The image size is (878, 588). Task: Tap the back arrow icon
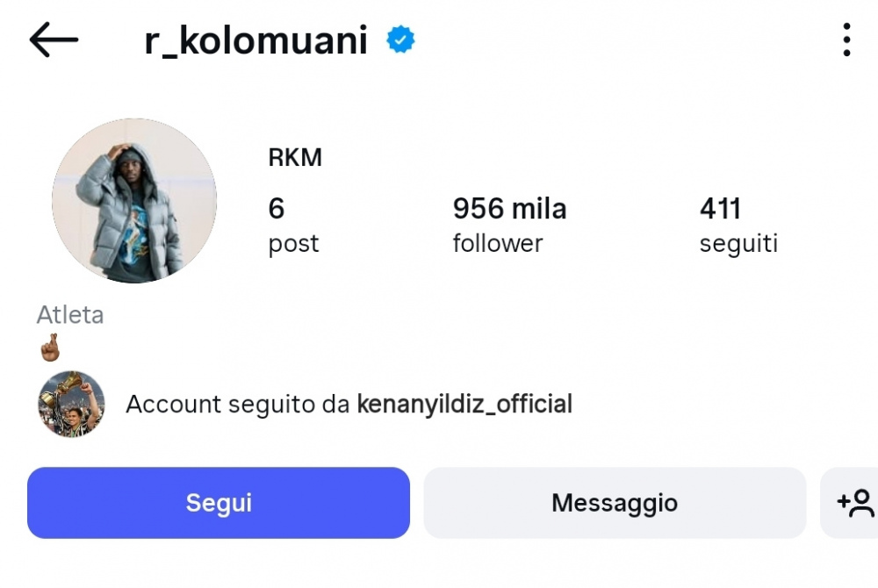click(54, 39)
